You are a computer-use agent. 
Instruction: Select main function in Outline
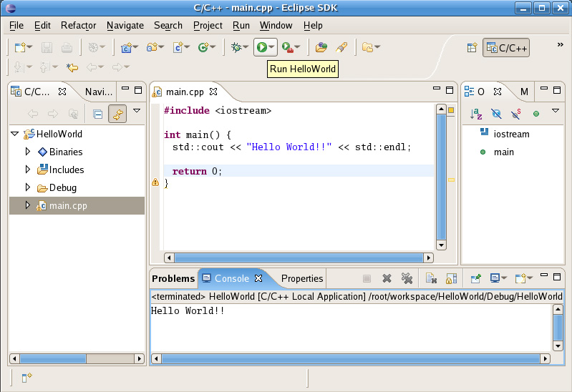[x=503, y=152]
